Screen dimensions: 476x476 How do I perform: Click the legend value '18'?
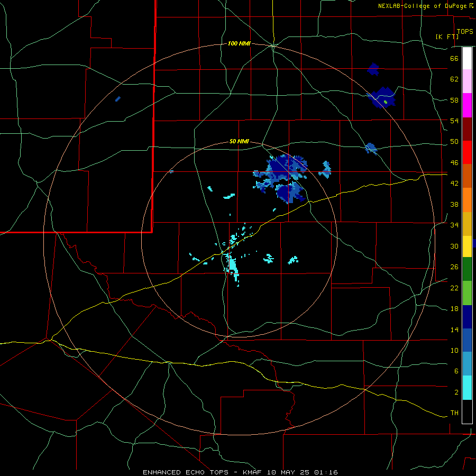[454, 309]
